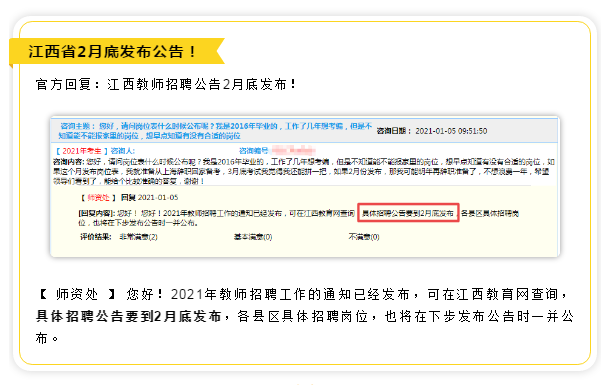Click 具体招聘公告要到2月底发布 text in red box
Screen dimensions: 611x385
408,213
